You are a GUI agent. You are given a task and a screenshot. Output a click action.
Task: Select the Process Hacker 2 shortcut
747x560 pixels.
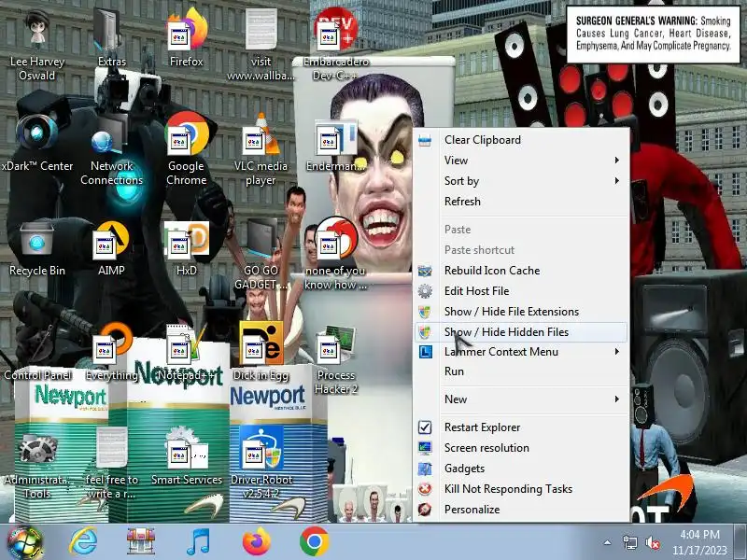click(x=335, y=360)
